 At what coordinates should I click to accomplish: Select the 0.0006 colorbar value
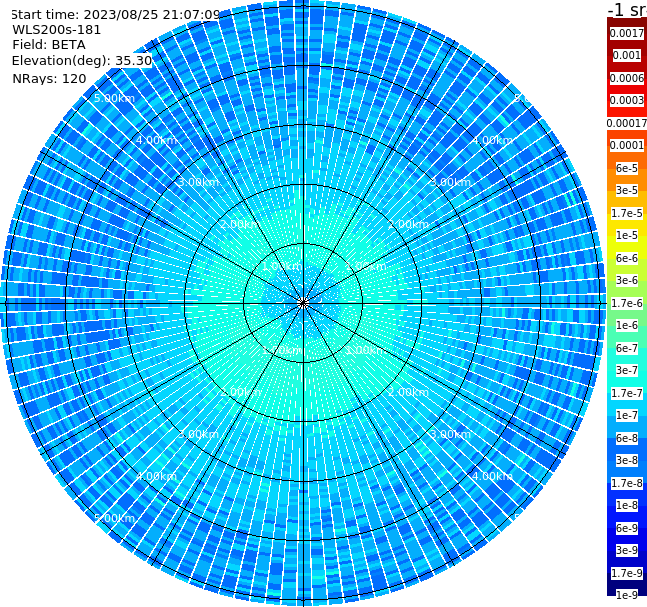point(627,78)
